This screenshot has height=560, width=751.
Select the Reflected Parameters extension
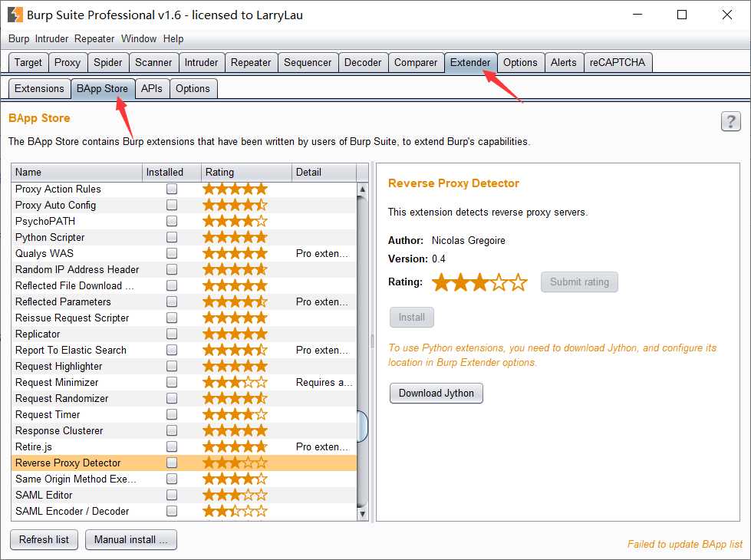[x=184, y=301]
